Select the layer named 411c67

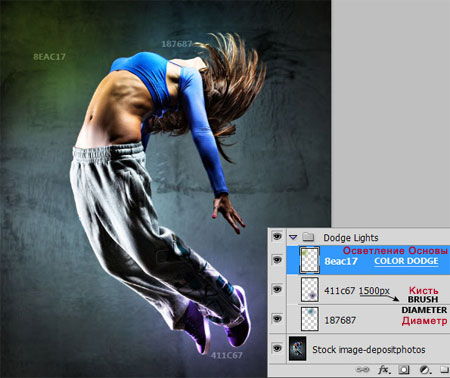tap(339, 291)
